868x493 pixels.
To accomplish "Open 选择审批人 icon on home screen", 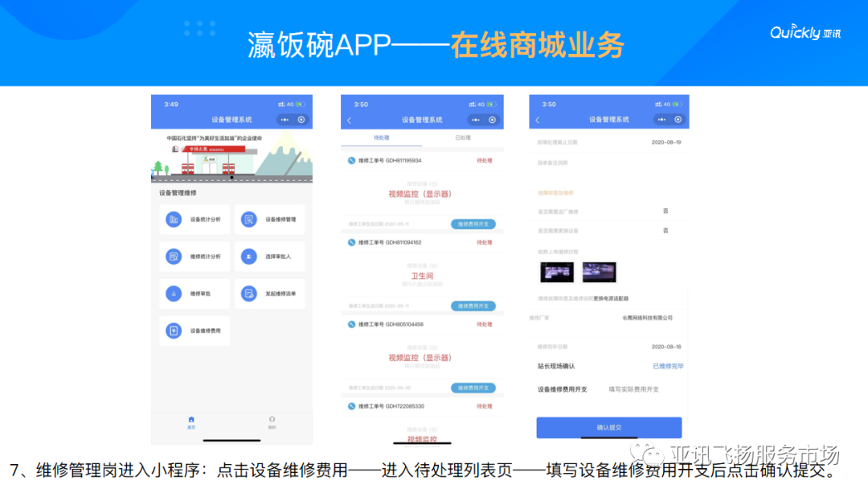I will (x=248, y=257).
